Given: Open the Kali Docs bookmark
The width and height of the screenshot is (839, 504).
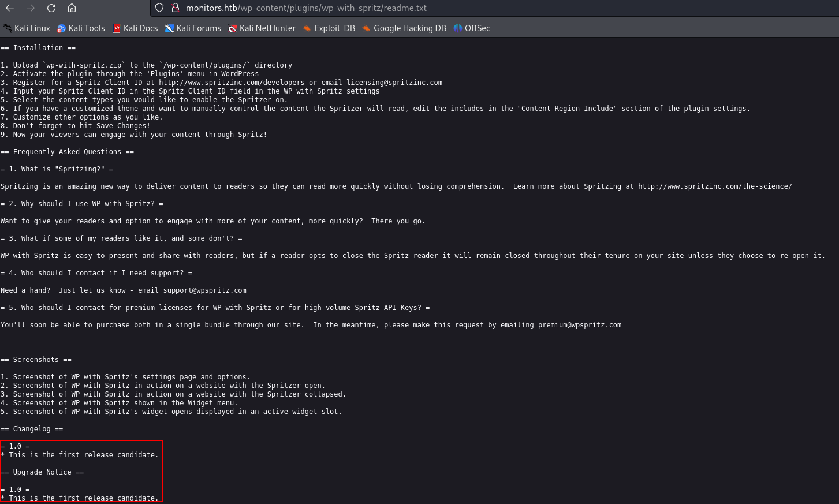Looking at the screenshot, I should coord(135,28).
